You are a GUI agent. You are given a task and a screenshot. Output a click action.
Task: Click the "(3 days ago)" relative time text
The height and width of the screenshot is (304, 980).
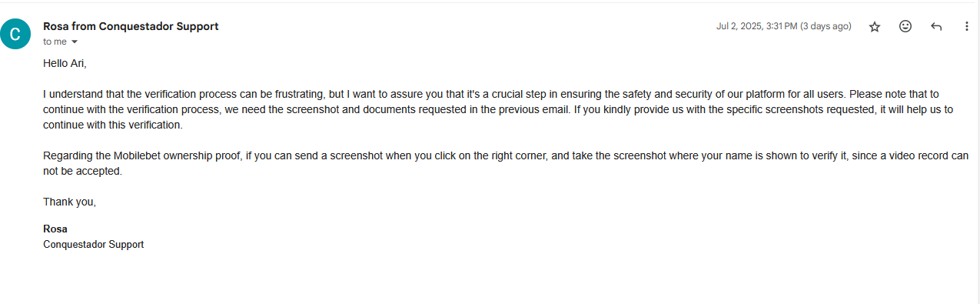(x=826, y=26)
